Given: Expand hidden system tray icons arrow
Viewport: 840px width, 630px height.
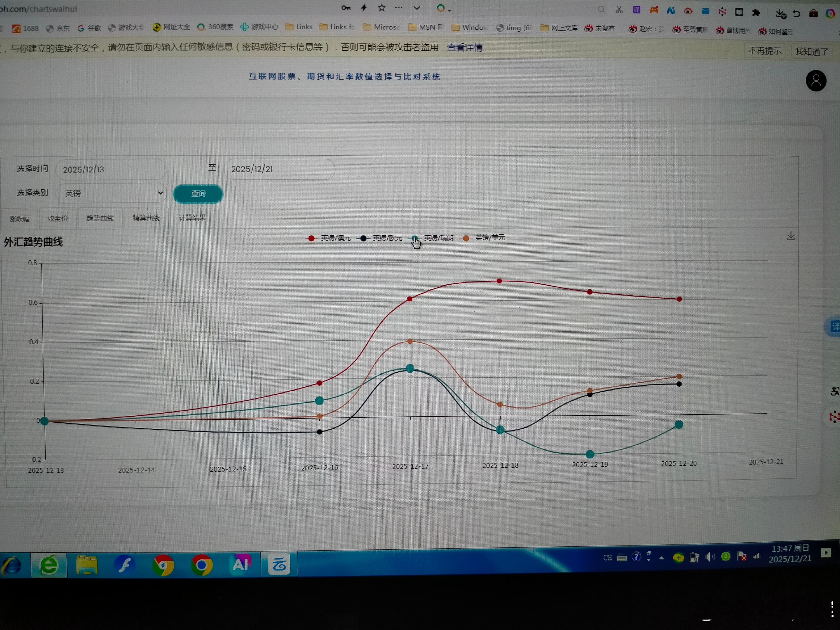Looking at the screenshot, I should coord(661,558).
